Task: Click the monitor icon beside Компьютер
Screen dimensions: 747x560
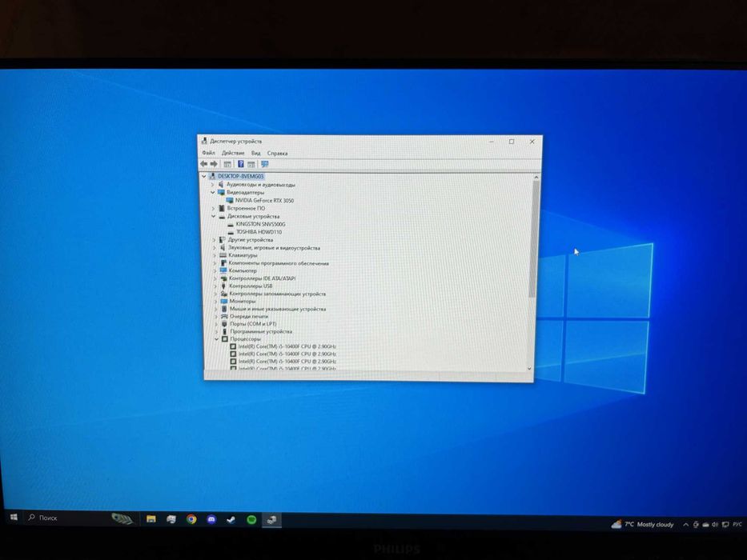Action: coord(223,270)
